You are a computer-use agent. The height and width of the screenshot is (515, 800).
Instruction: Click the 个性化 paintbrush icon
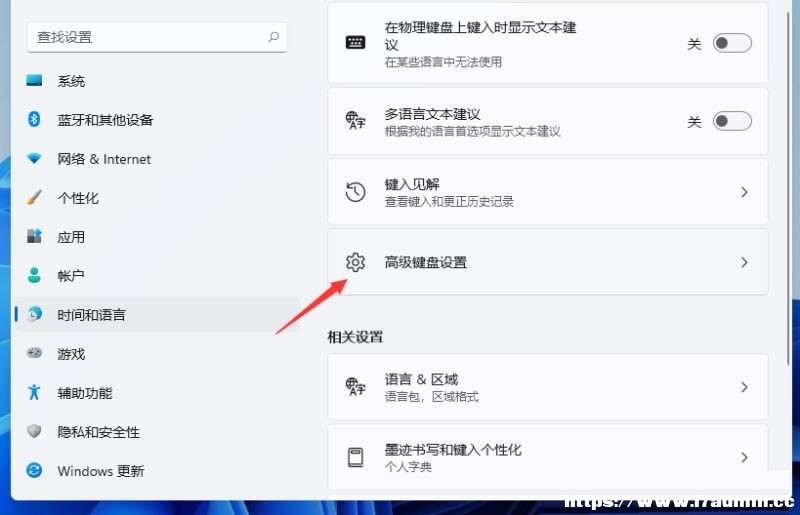(x=34, y=198)
